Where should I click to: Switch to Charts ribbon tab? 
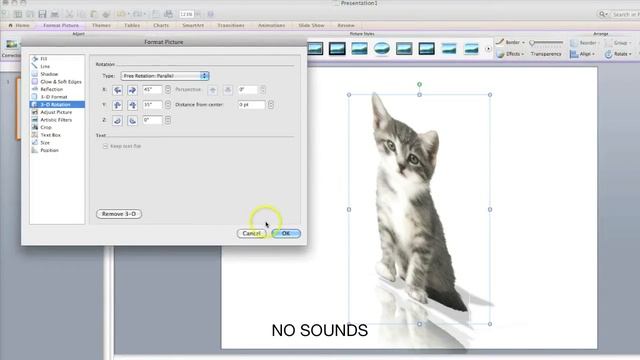click(x=161, y=25)
